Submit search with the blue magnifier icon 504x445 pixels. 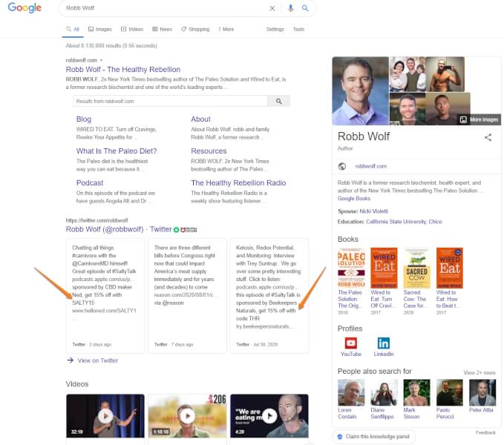click(x=305, y=8)
